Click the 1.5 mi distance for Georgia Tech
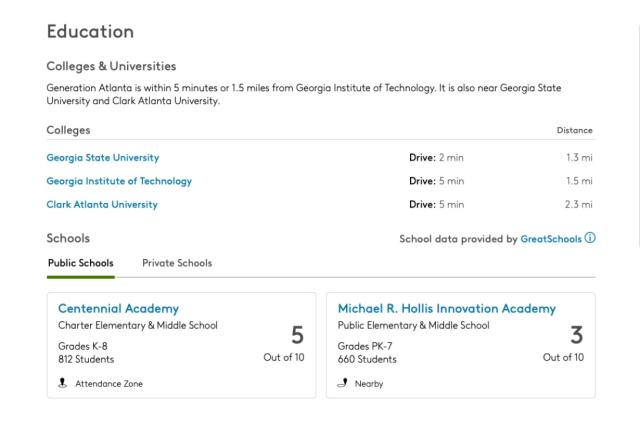The image size is (640, 426). click(578, 181)
